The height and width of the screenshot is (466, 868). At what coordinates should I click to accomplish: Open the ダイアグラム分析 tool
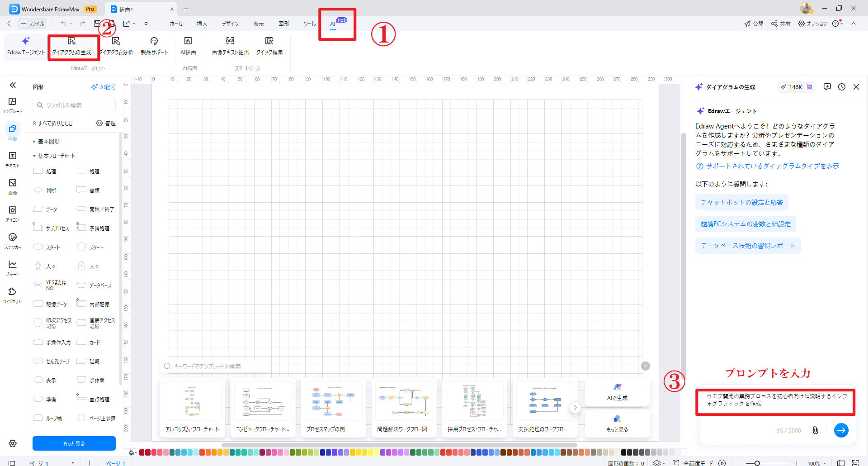tap(116, 45)
